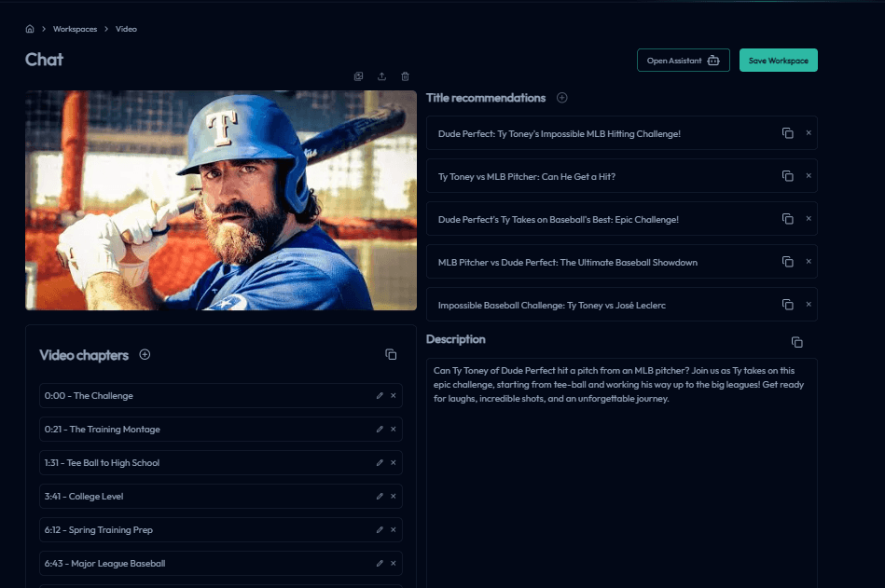This screenshot has height=588, width=885.
Task: Edit chapter '3:41 - College Level'
Action: (x=380, y=496)
